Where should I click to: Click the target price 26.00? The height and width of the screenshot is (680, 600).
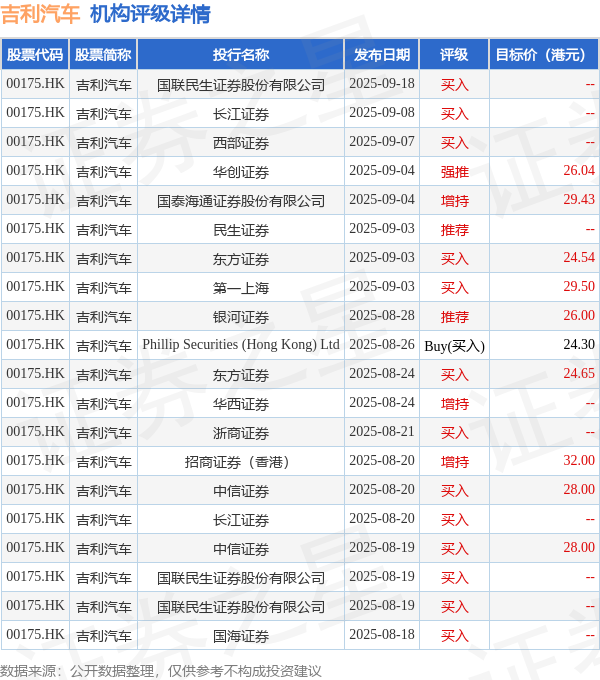(579, 316)
